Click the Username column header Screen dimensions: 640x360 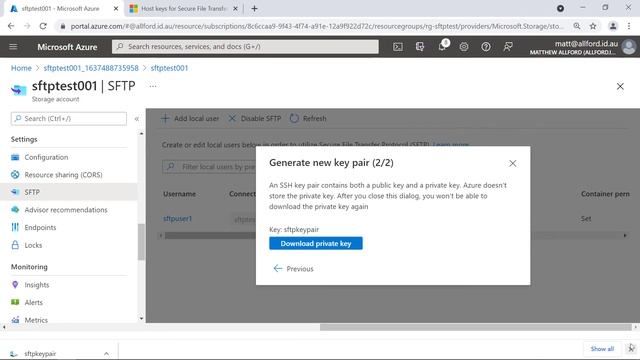coord(179,194)
